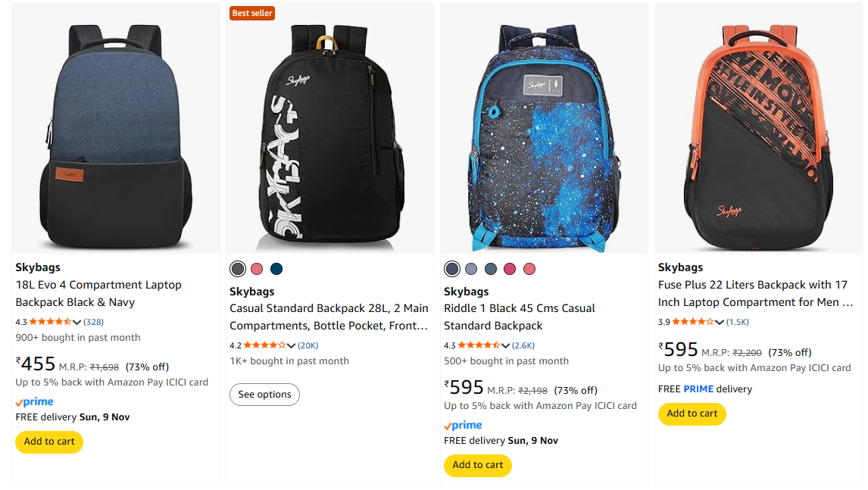This screenshot has width=868, height=490.
Task: Click the See options button
Action: (x=264, y=395)
